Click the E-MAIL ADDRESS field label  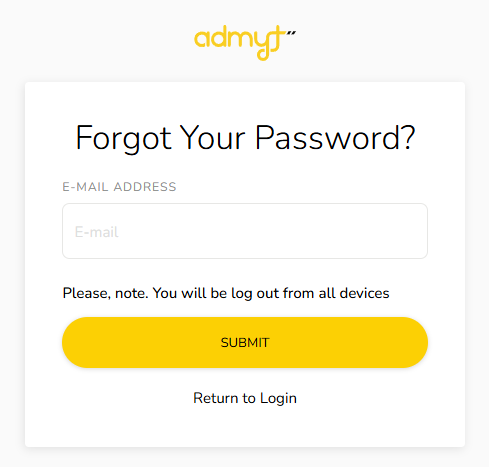[x=119, y=187]
